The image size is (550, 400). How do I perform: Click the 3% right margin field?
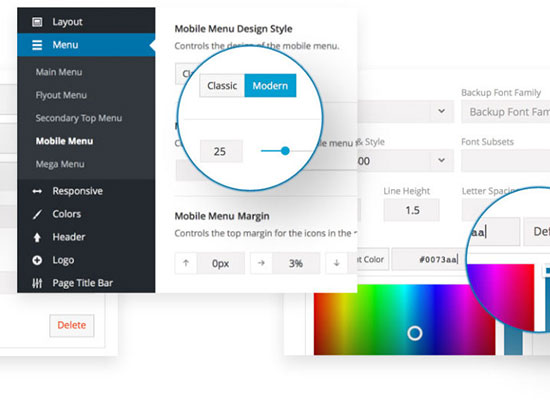click(x=296, y=263)
